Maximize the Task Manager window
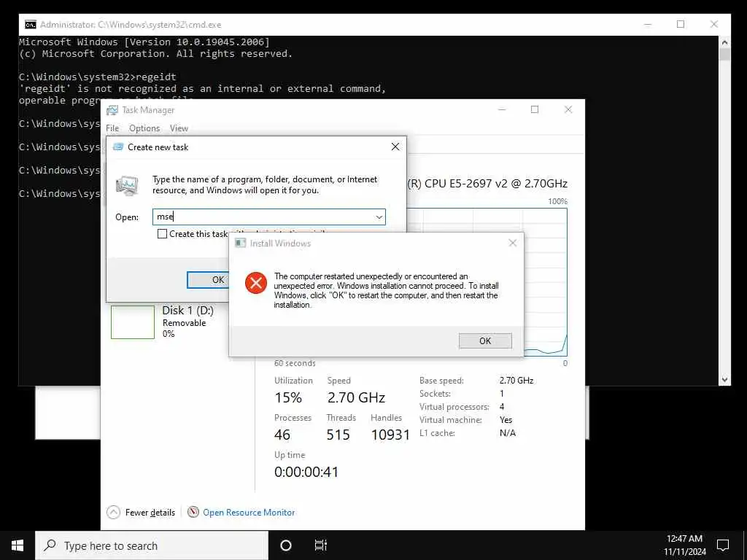 [535, 109]
